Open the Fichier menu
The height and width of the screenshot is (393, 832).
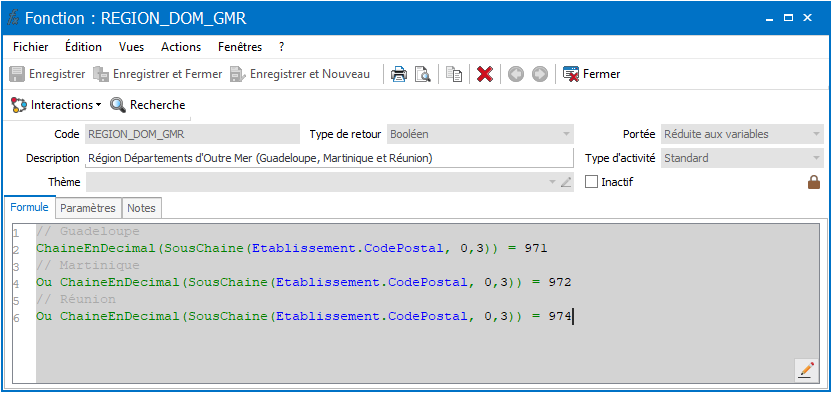click(31, 47)
